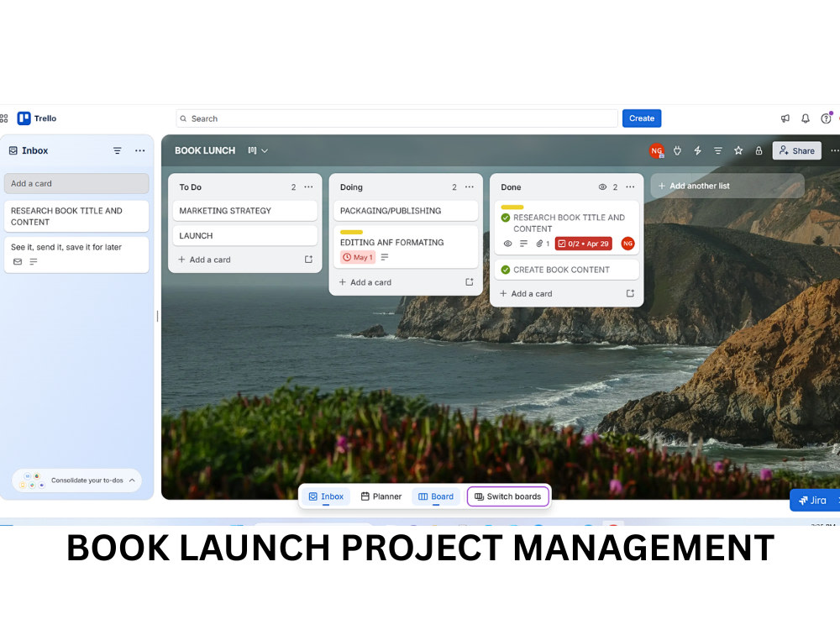Add a card to Done list
Viewport: 840px width, 630px height.
click(x=526, y=293)
